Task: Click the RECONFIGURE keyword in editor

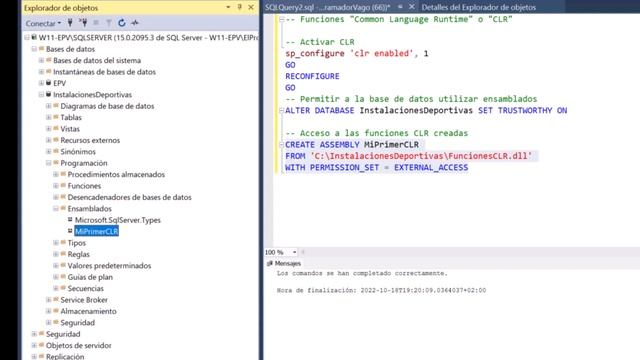Action: click(x=312, y=76)
